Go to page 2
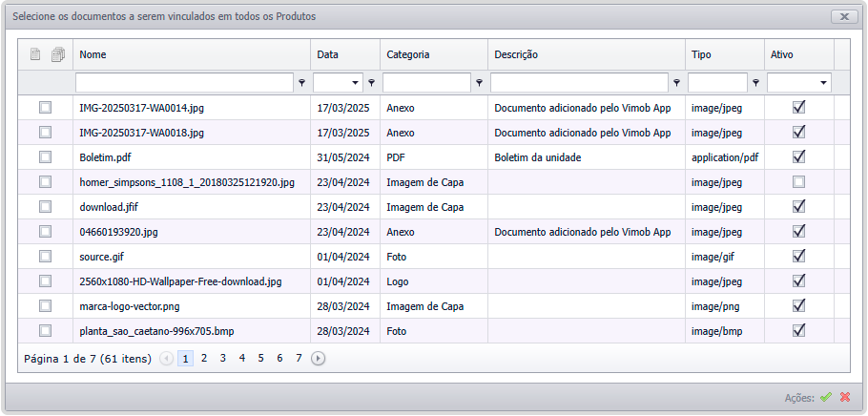The image size is (868, 416). pyautogui.click(x=204, y=359)
